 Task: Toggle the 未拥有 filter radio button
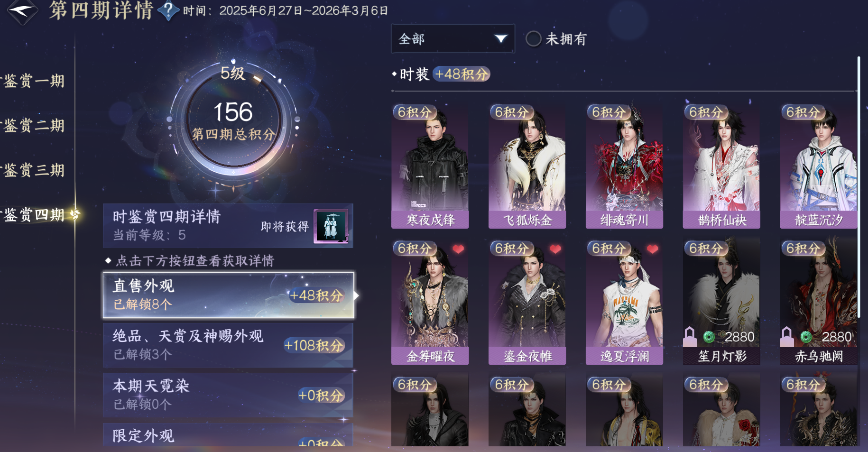pyautogui.click(x=533, y=38)
